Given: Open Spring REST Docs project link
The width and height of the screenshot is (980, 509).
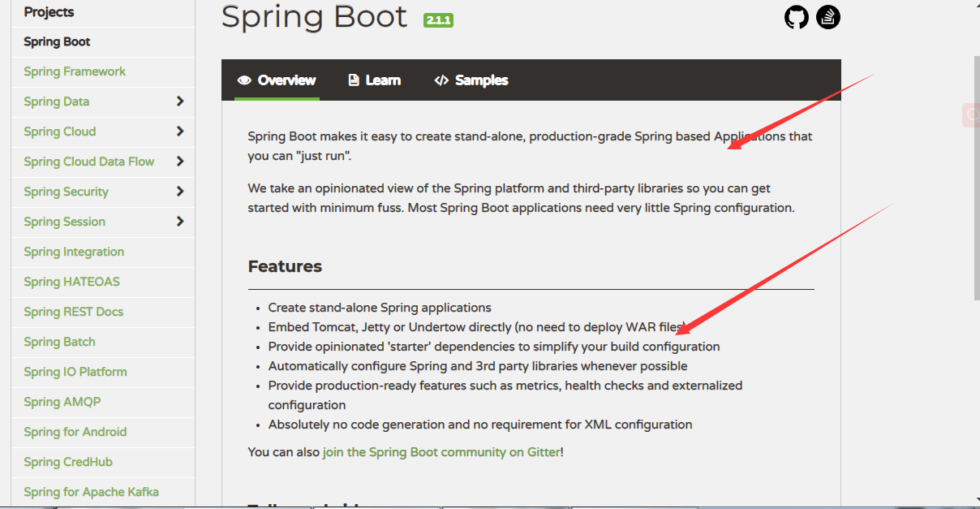Looking at the screenshot, I should click(x=74, y=312).
